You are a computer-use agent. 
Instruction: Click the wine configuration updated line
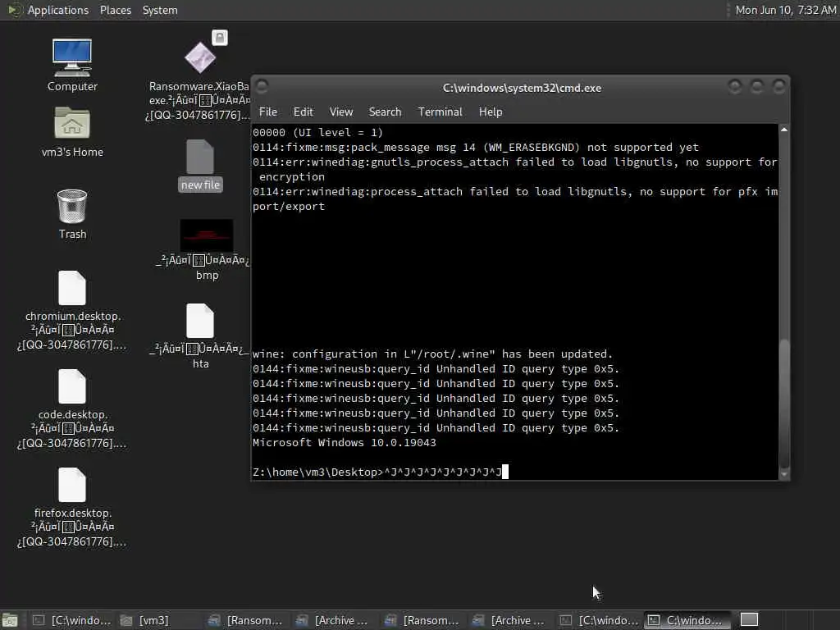432,354
